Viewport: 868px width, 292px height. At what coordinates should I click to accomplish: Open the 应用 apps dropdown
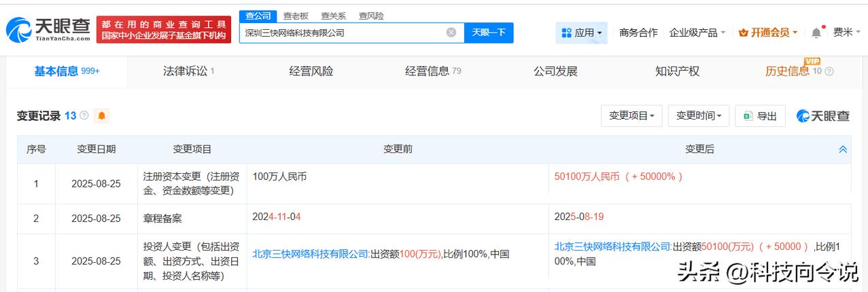pos(581,33)
